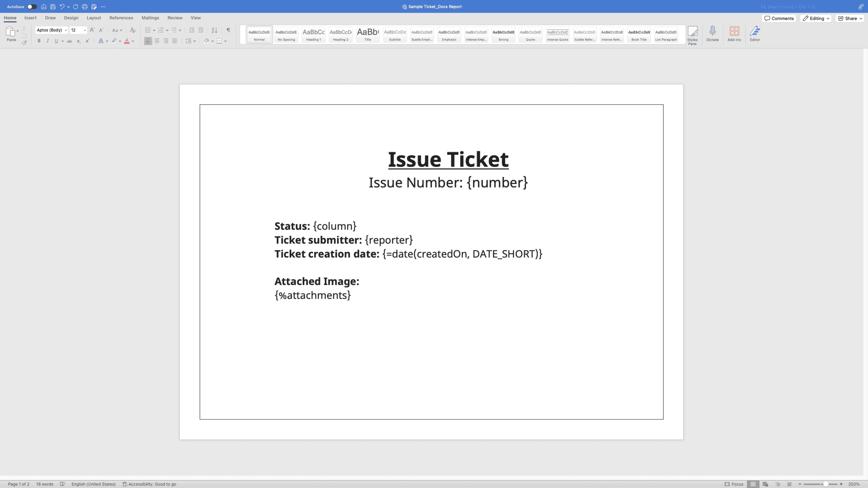Toggle the AutoSave switch

(32, 7)
